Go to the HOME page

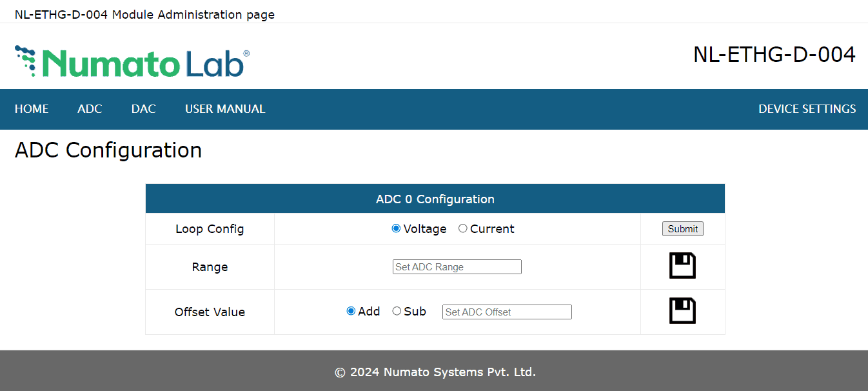[32, 109]
